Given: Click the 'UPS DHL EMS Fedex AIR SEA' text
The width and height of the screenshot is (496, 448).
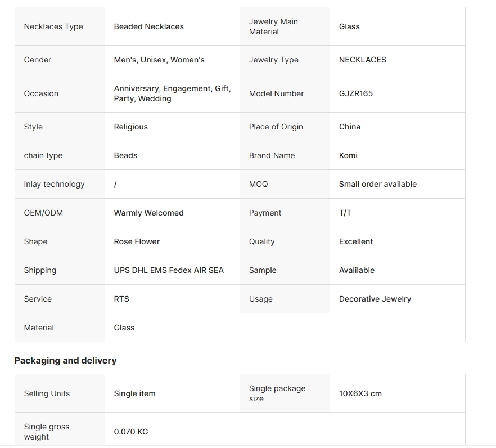Looking at the screenshot, I should coord(169,270).
